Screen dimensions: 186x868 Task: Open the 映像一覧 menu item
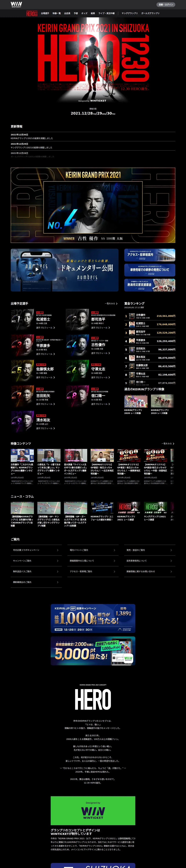click(57, 13)
